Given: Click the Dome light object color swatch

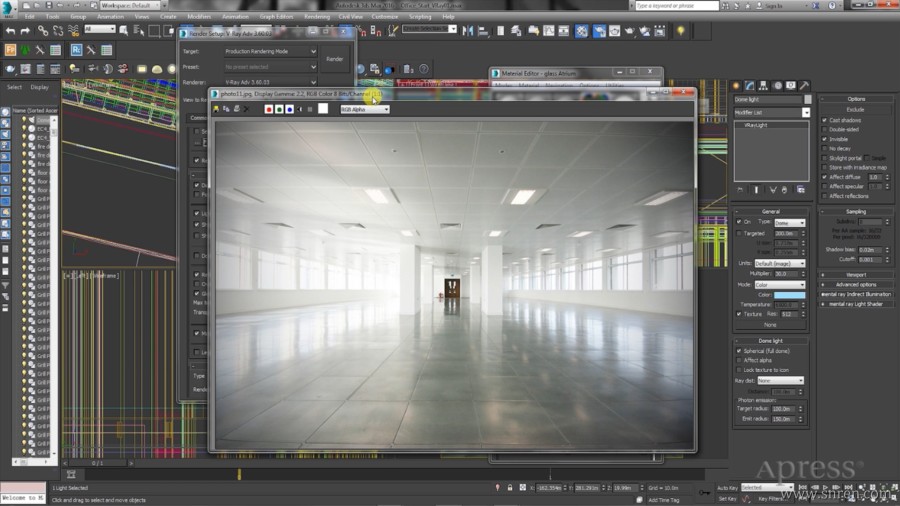Looking at the screenshot, I should [808, 99].
